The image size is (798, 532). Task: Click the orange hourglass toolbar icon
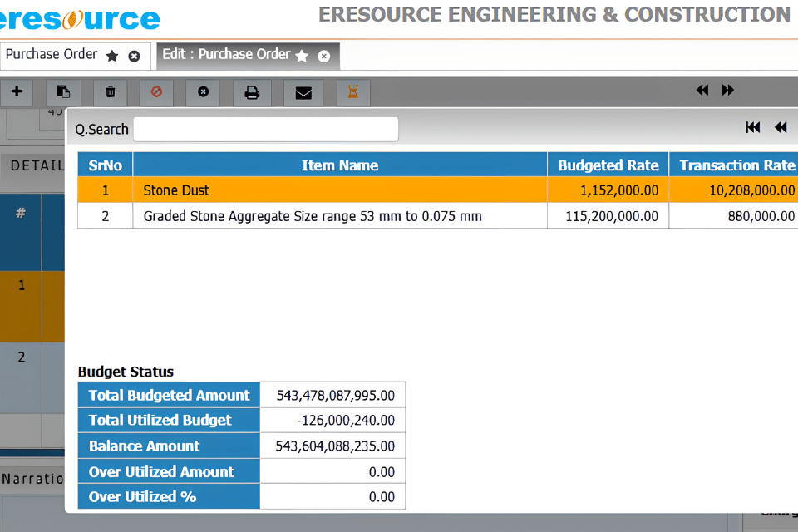pos(352,91)
